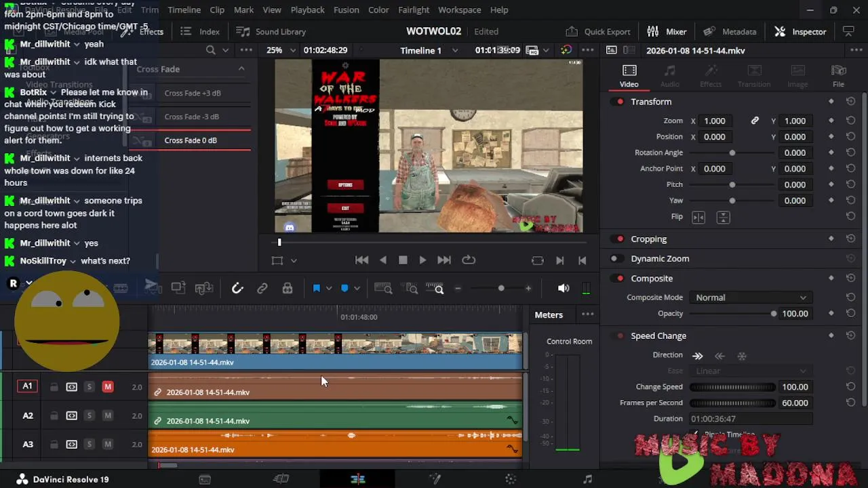Screen dimensions: 868x488
Task: Add keyframe for Zoom parameter
Action: pos(831,121)
